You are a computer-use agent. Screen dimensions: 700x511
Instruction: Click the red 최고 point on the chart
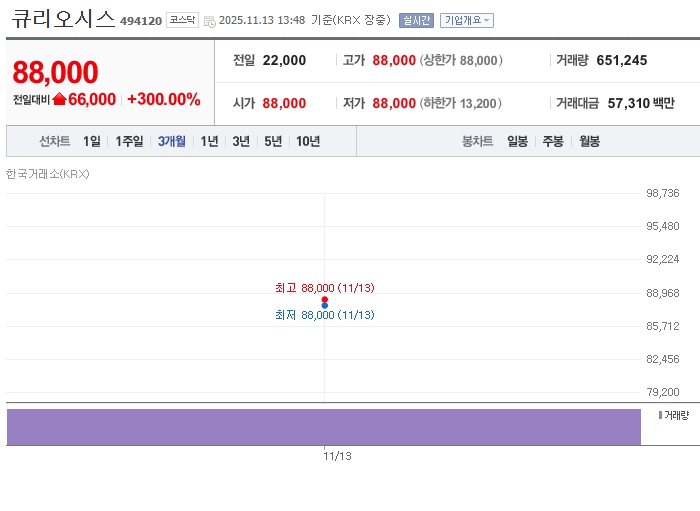point(325,299)
